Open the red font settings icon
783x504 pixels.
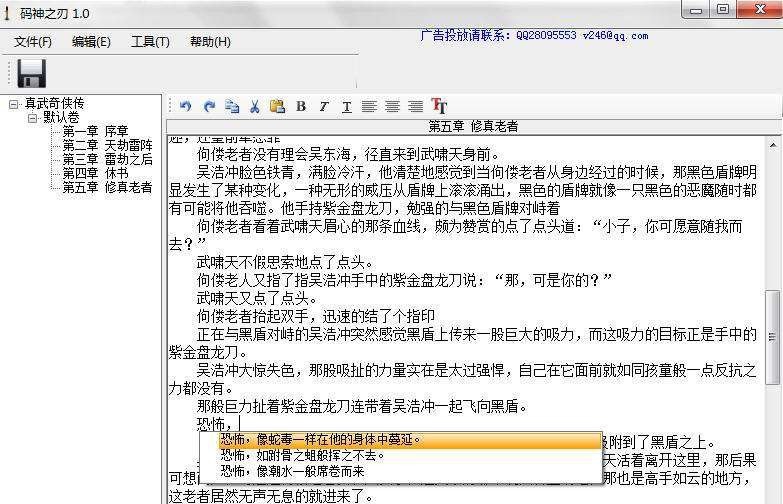pos(439,105)
